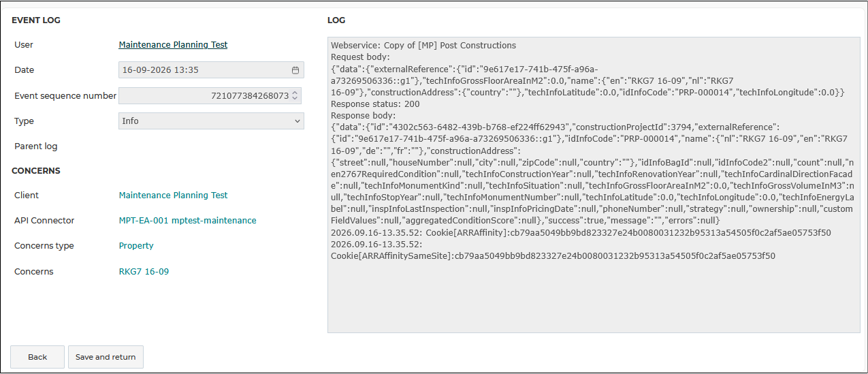868x374 pixels.
Task: Open the Concerns type Property link
Action: pos(136,246)
